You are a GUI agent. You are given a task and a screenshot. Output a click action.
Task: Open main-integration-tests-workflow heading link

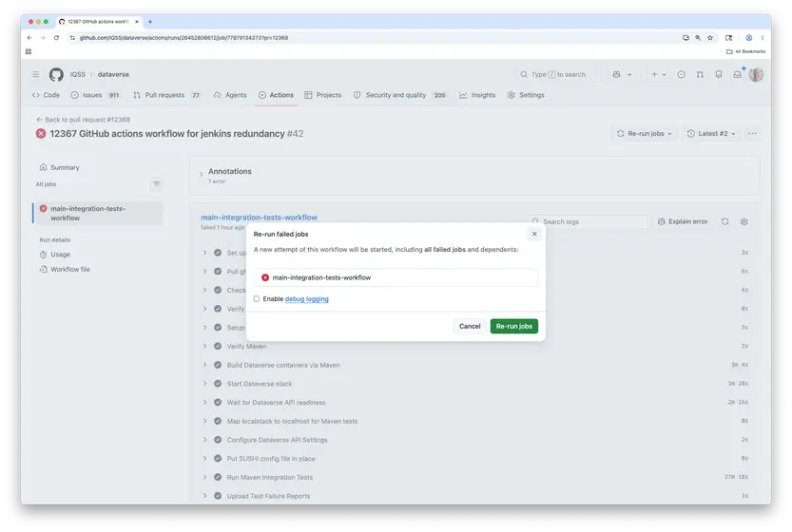pos(260,218)
